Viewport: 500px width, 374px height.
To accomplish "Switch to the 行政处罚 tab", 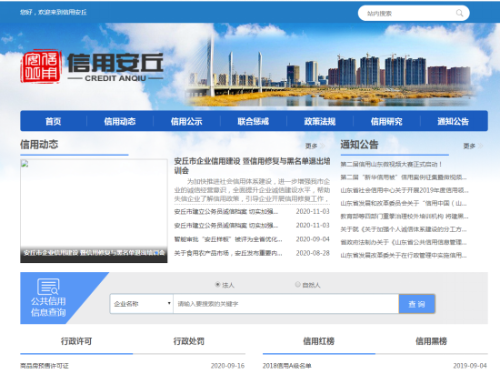I will (x=189, y=341).
